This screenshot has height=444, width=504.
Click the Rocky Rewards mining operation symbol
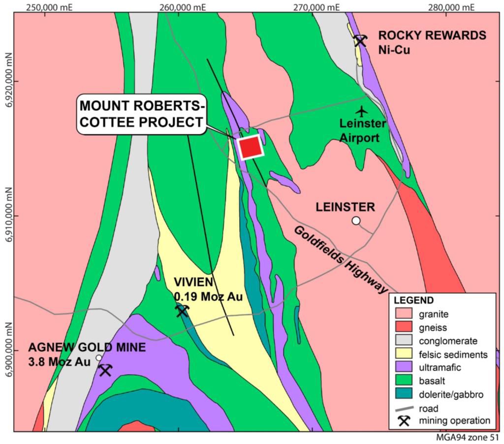(x=360, y=40)
